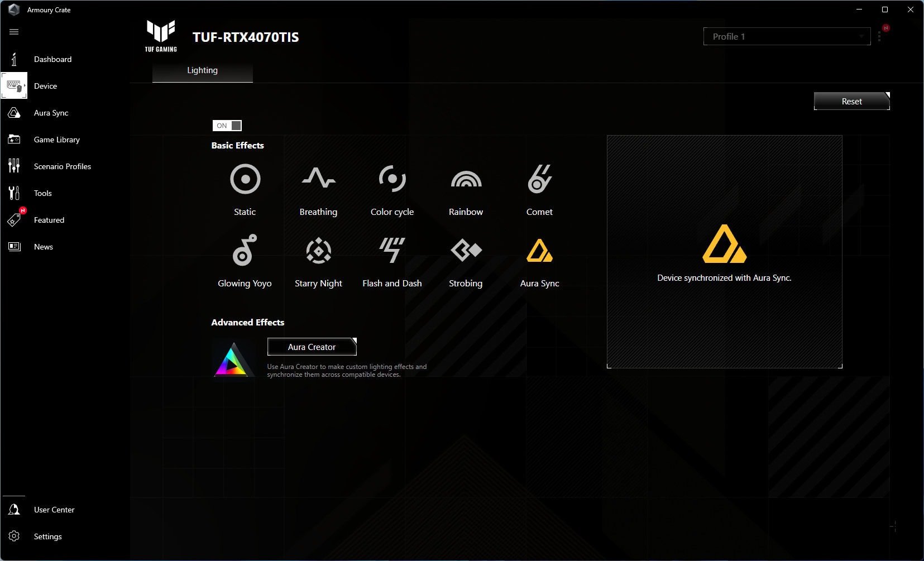Click the 'Basic Effects' heading
924x561 pixels.
tap(237, 145)
